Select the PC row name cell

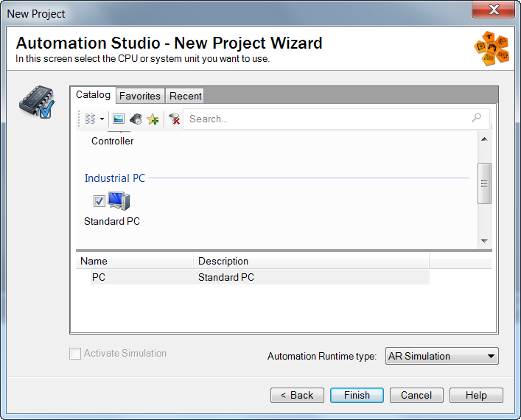pos(99,277)
